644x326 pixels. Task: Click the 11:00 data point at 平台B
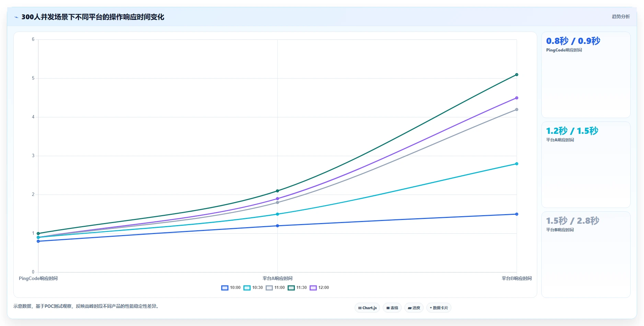point(517,109)
